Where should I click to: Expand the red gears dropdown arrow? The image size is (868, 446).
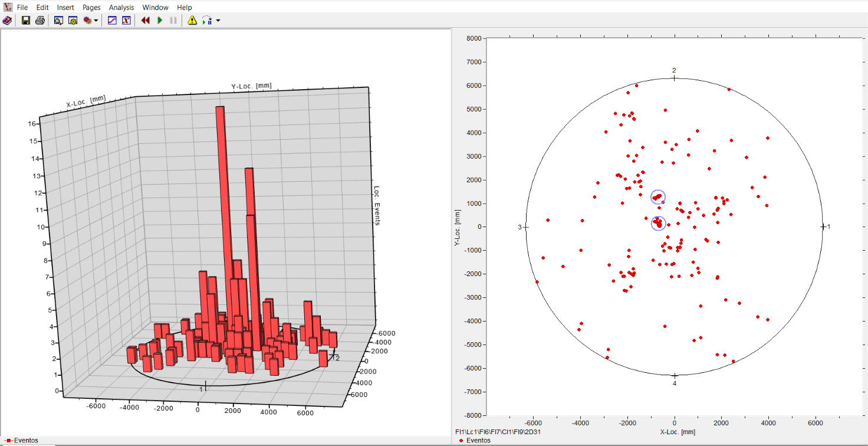click(96, 21)
